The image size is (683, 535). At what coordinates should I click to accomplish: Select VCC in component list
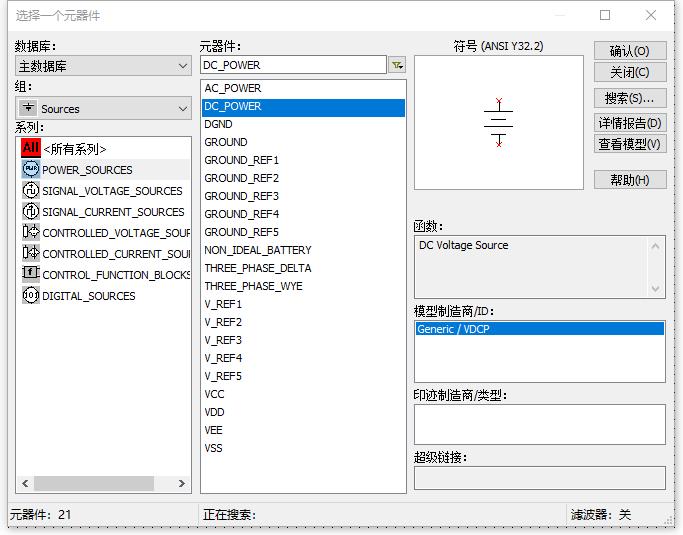pos(303,394)
